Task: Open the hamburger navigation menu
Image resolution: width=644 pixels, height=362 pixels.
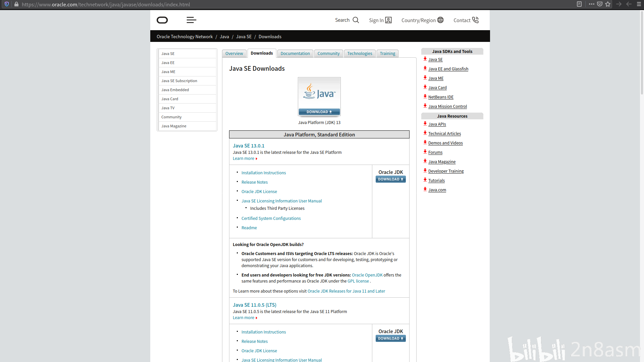Action: click(191, 20)
